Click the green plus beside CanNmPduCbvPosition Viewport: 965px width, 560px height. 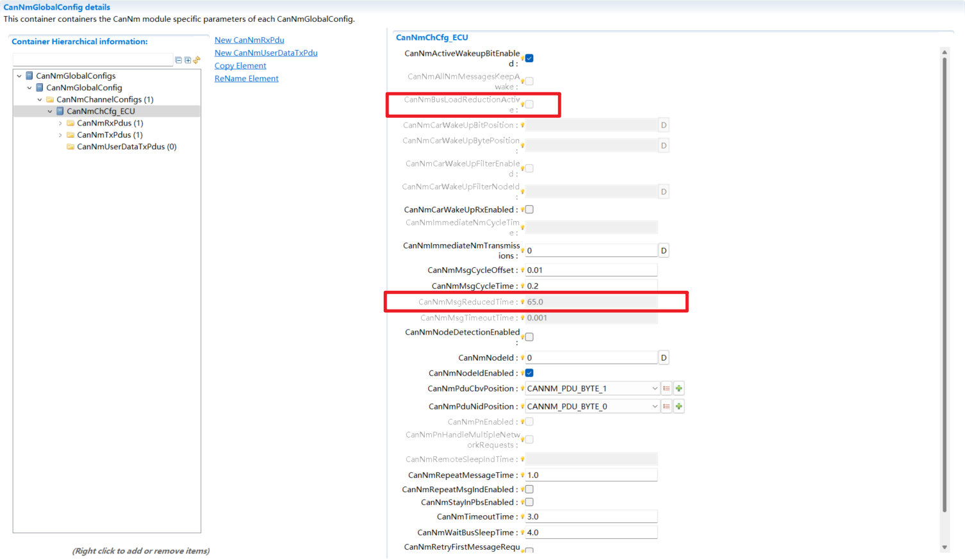pos(679,388)
